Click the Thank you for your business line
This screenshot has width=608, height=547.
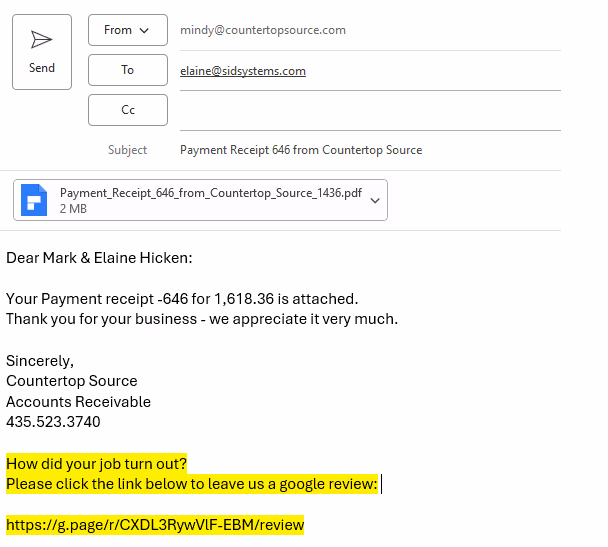coord(202,319)
